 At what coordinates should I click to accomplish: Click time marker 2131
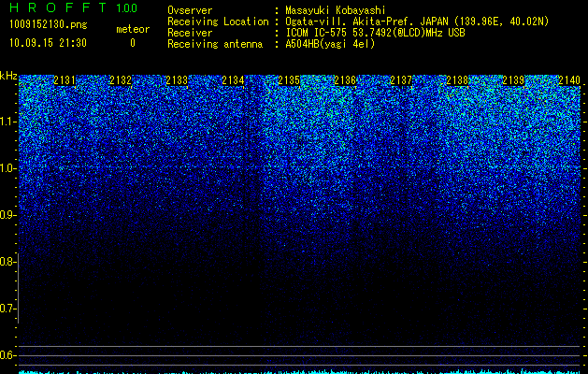[65, 80]
